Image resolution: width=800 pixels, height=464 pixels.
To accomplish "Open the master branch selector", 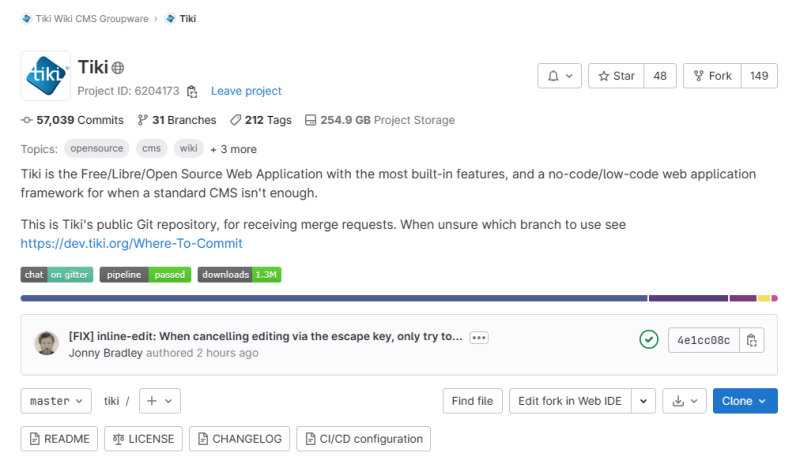I will click(x=56, y=401).
